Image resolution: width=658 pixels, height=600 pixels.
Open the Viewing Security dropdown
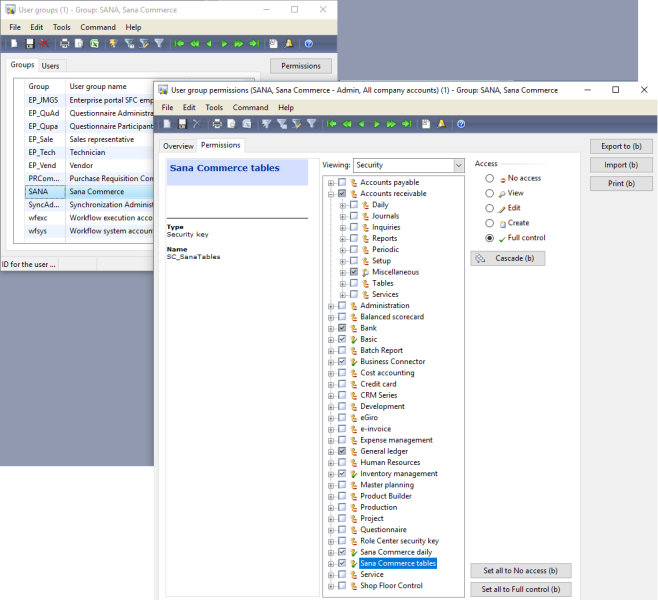459,165
